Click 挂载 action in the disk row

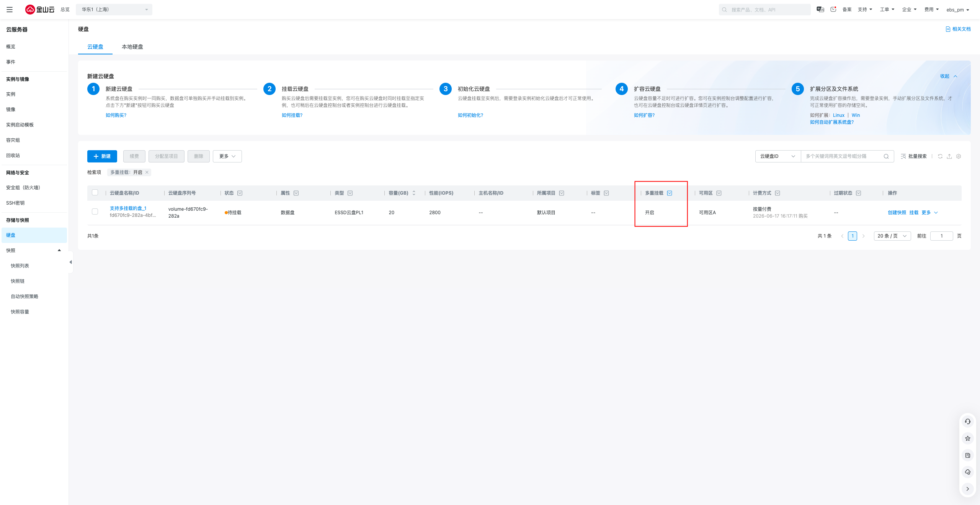[x=914, y=213]
